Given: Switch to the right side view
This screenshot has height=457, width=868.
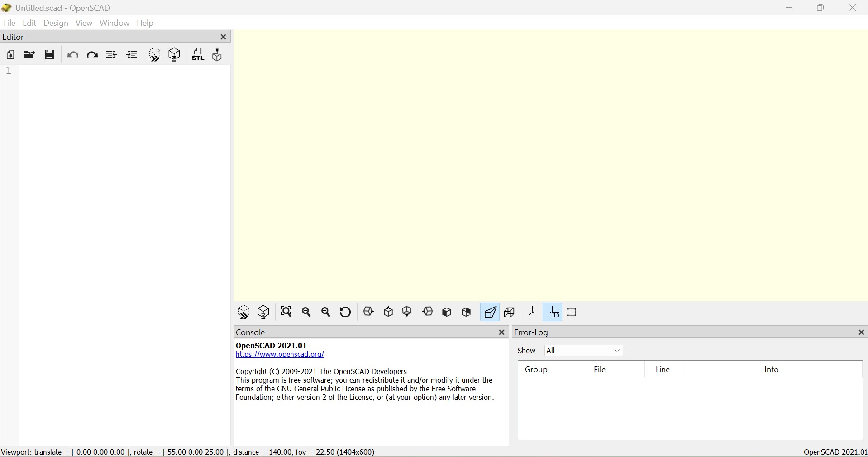Looking at the screenshot, I should pyautogui.click(x=369, y=312).
